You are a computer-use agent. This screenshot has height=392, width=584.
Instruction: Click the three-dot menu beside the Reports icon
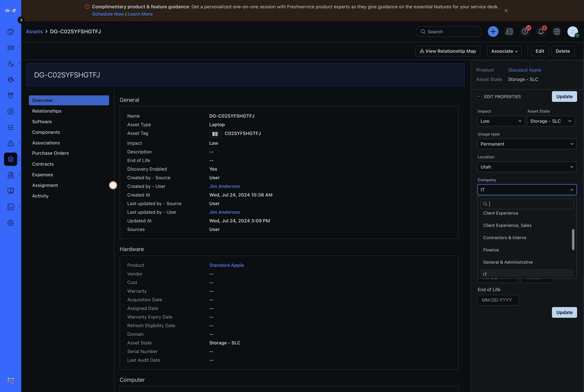pos(19,207)
